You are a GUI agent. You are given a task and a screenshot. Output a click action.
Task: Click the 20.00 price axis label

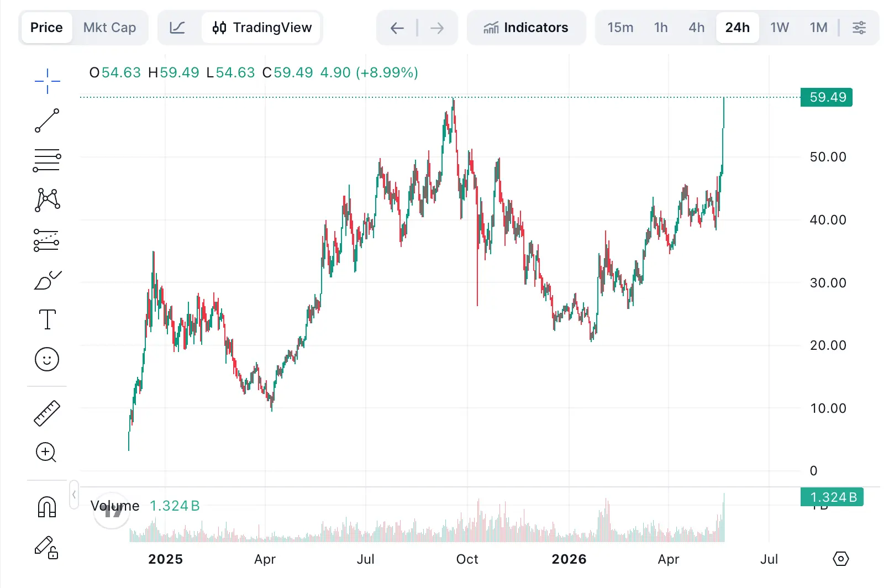pyautogui.click(x=828, y=345)
